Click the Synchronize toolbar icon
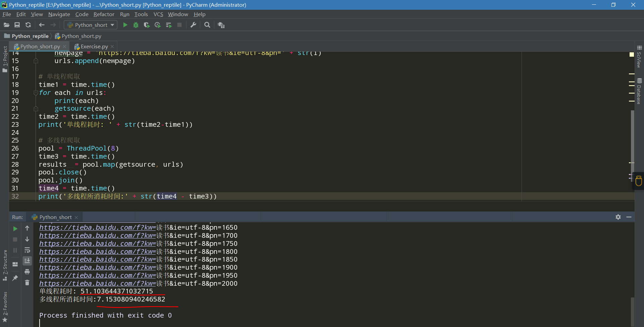The width and height of the screenshot is (644, 327). coord(28,25)
